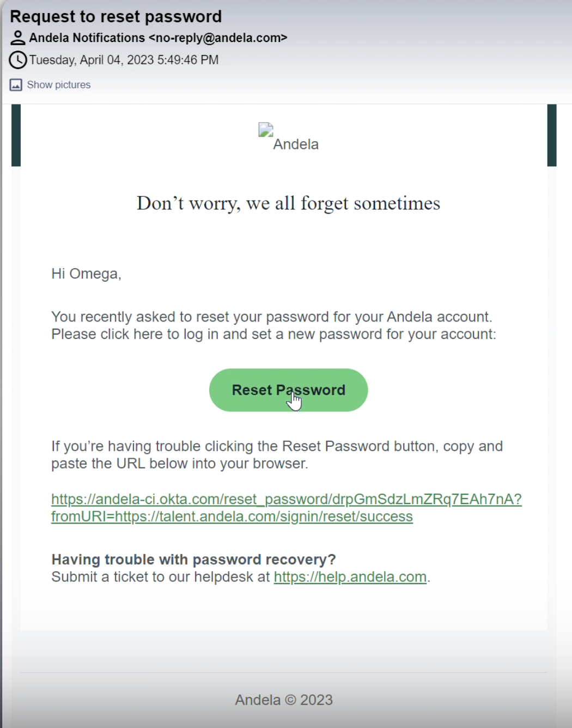Open the help.andela.com helpdesk link
The image size is (572, 728).
[350, 577]
